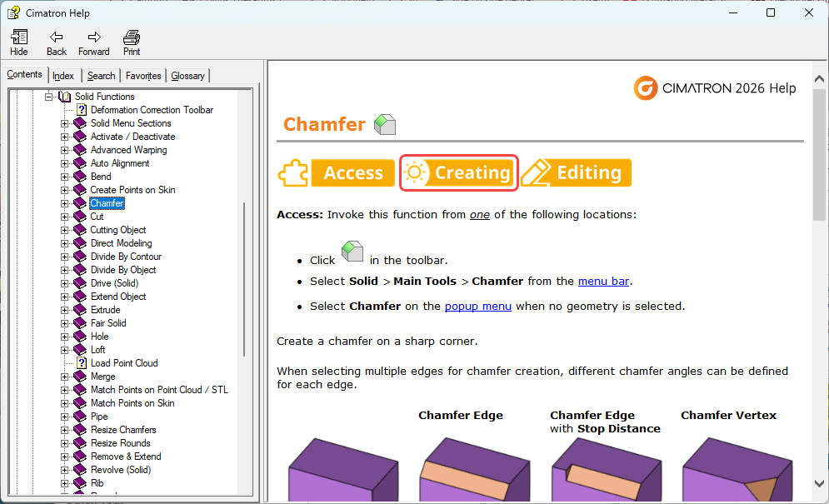Click the Solid Functions open book icon
Image resolution: width=829 pixels, height=504 pixels.
(x=64, y=97)
